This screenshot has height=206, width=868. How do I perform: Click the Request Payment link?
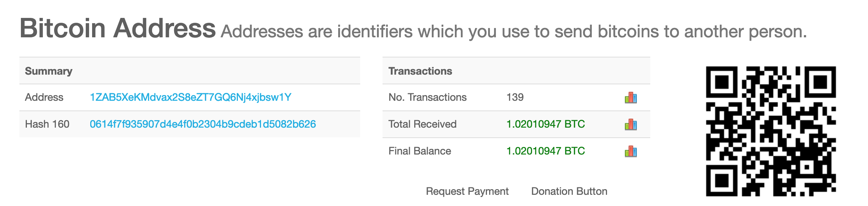467,191
